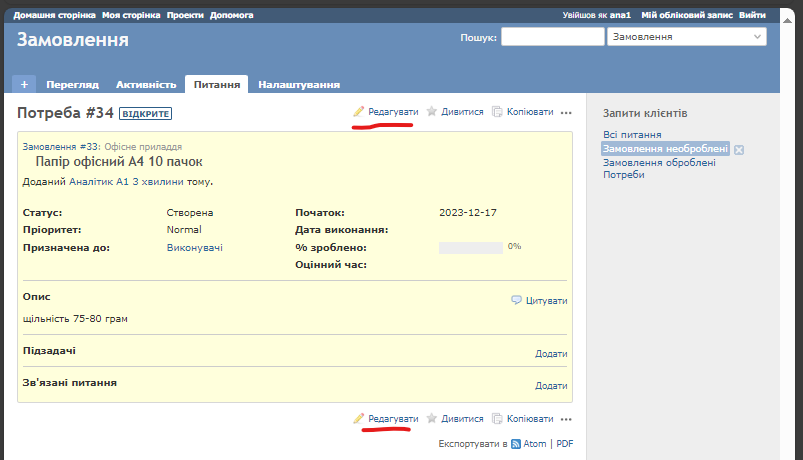Viewport: 803px width, 460px height.
Task: Click the pencil Edit icon at top
Action: (359, 112)
